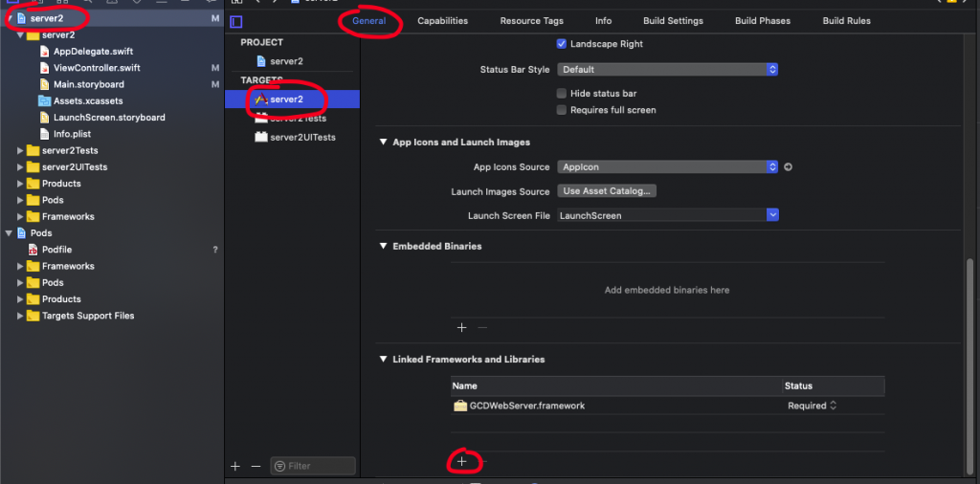Image resolution: width=980 pixels, height=484 pixels.
Task: Focus the targets Filter field
Action: pyautogui.click(x=313, y=466)
